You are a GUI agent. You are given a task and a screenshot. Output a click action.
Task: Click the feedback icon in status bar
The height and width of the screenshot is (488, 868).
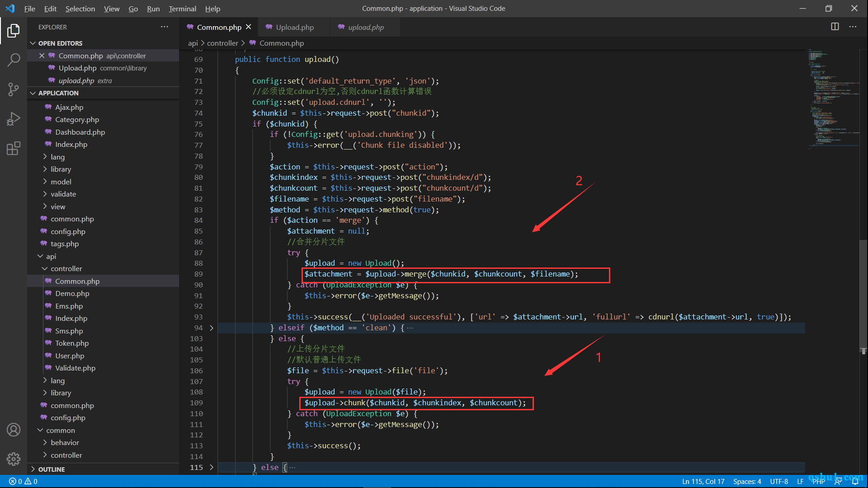pos(838,481)
